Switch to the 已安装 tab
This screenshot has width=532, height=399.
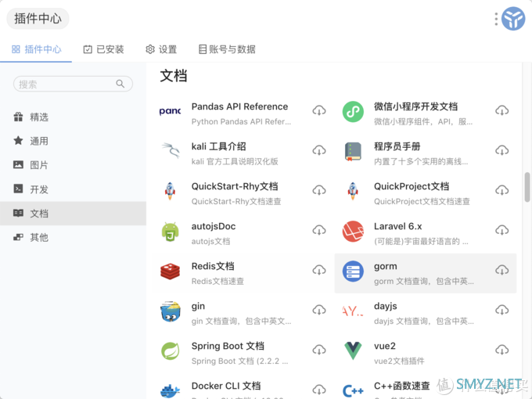pyautogui.click(x=103, y=49)
